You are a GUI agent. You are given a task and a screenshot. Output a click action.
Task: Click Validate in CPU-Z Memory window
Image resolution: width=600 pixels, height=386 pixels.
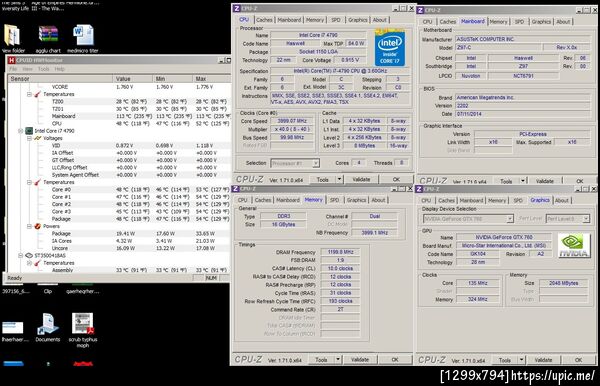360,360
